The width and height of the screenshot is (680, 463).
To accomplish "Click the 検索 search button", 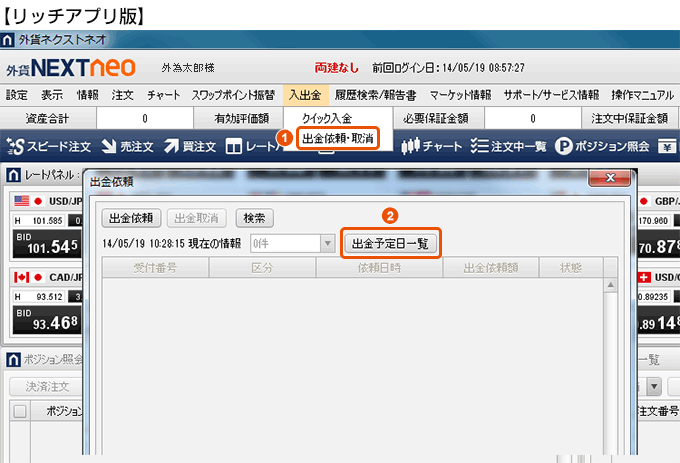I will coord(254,217).
